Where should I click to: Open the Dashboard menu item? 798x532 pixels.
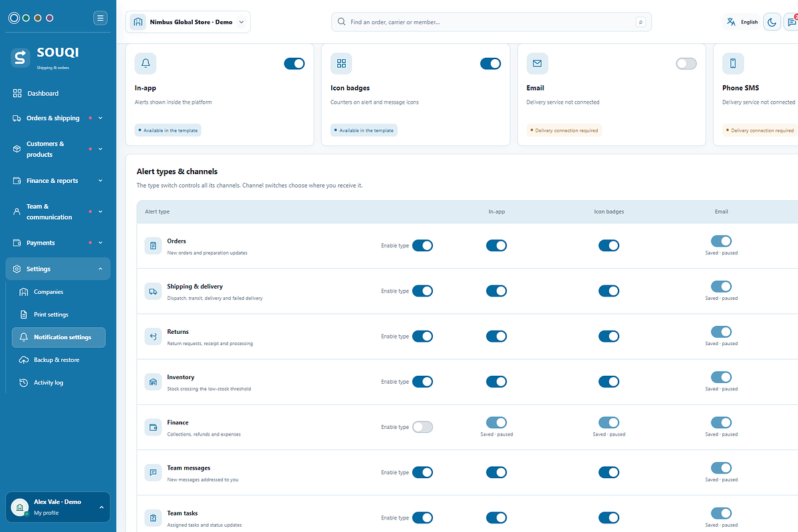click(x=58, y=93)
